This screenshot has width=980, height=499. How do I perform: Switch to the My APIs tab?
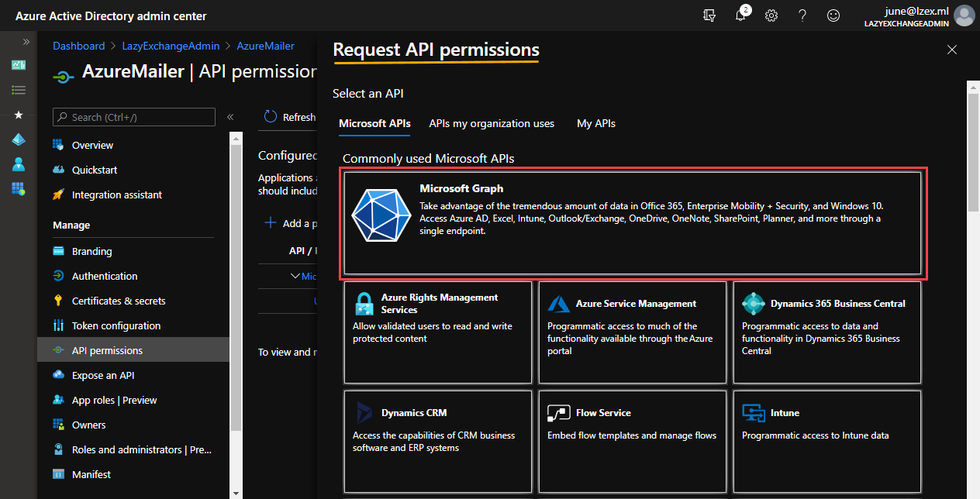(x=596, y=123)
